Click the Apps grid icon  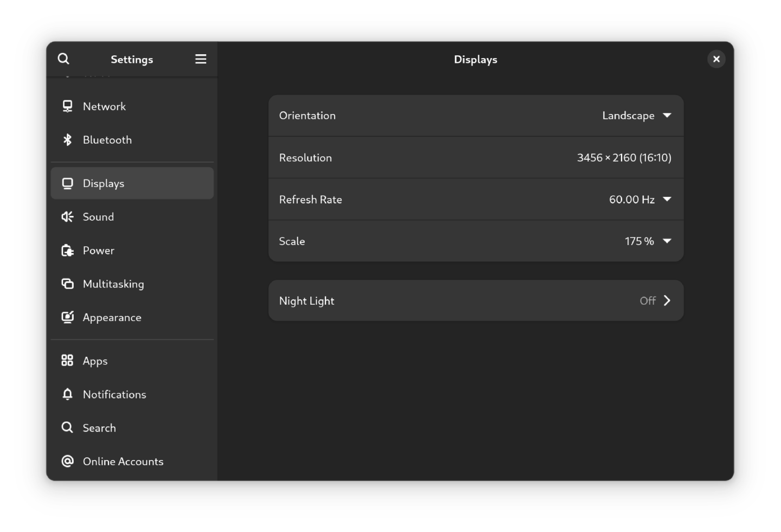67,361
